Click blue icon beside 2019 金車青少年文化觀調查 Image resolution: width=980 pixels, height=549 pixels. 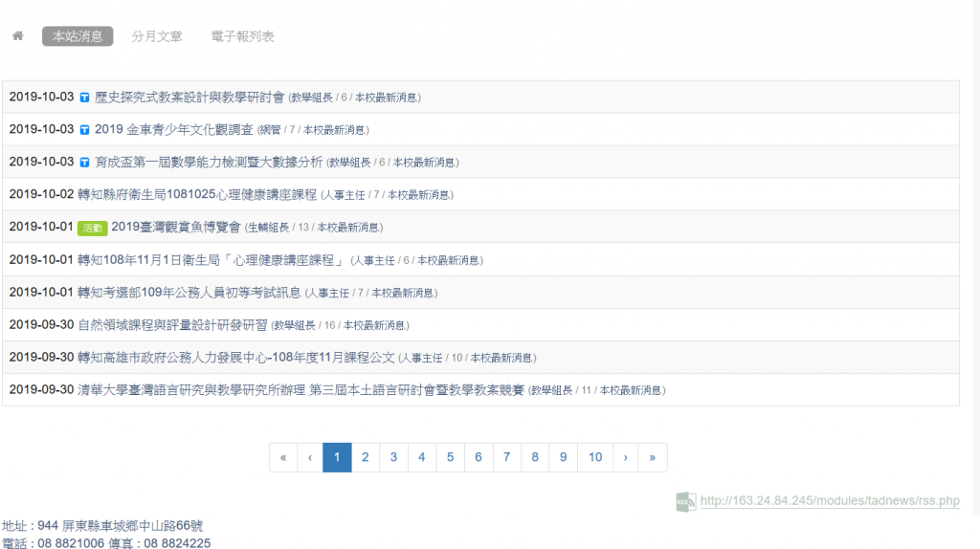tap(84, 130)
